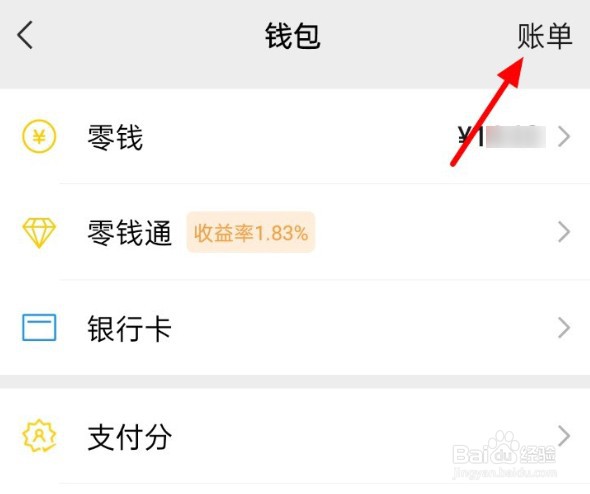The width and height of the screenshot is (590, 494).
Task: Open the 账单 bills page
Action: [544, 36]
